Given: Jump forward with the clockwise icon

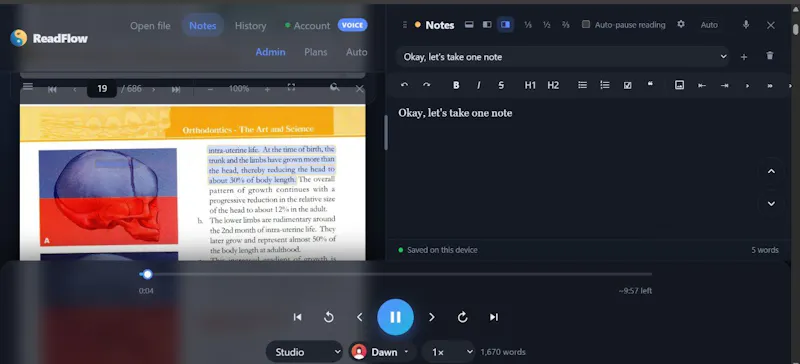Looking at the screenshot, I should point(462,317).
